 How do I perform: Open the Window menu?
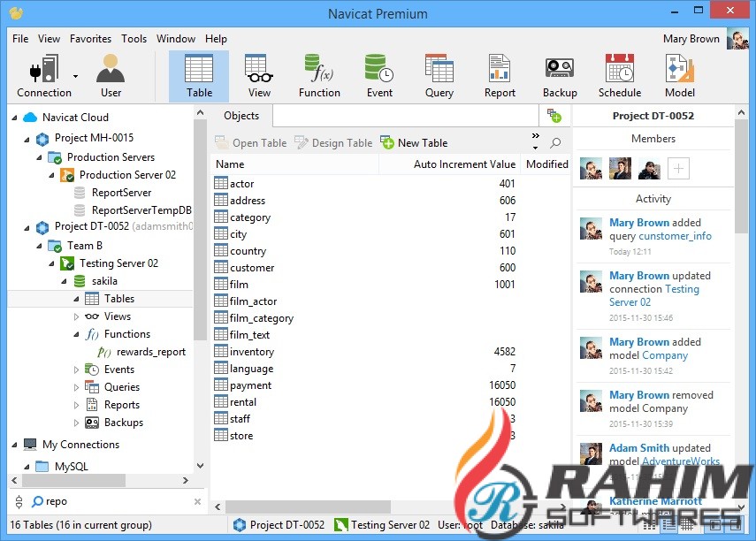pyautogui.click(x=175, y=39)
